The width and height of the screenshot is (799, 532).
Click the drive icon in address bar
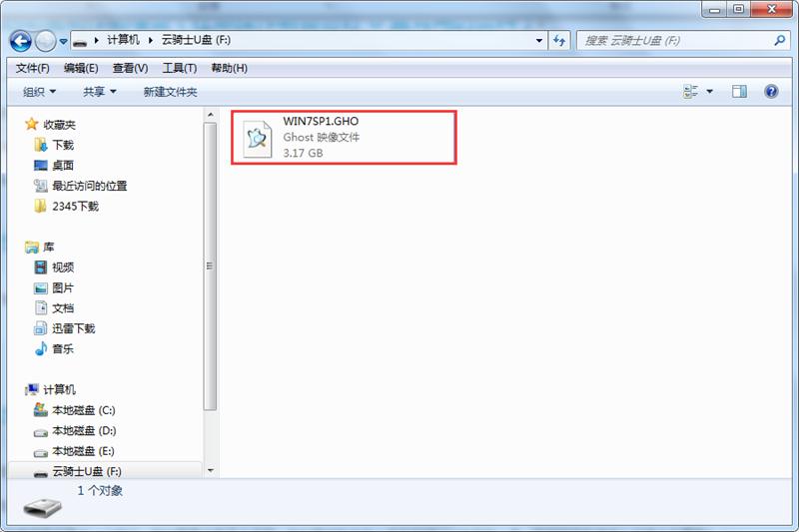[80, 41]
